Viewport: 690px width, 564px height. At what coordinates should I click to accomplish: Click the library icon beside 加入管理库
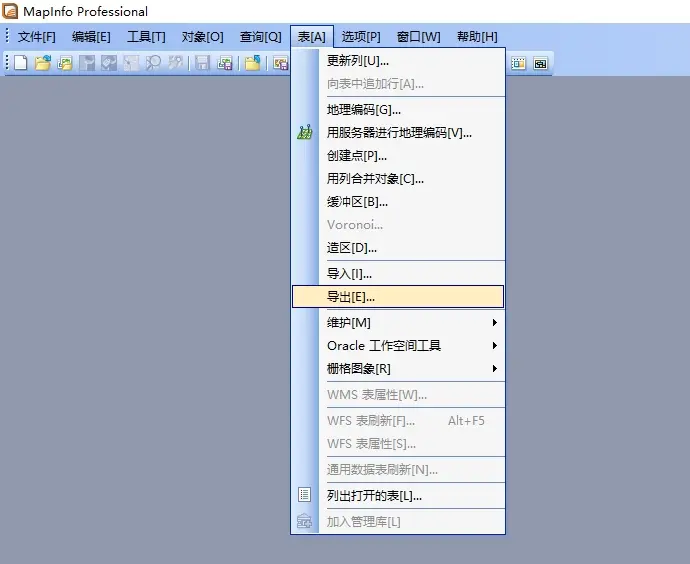coord(304,521)
